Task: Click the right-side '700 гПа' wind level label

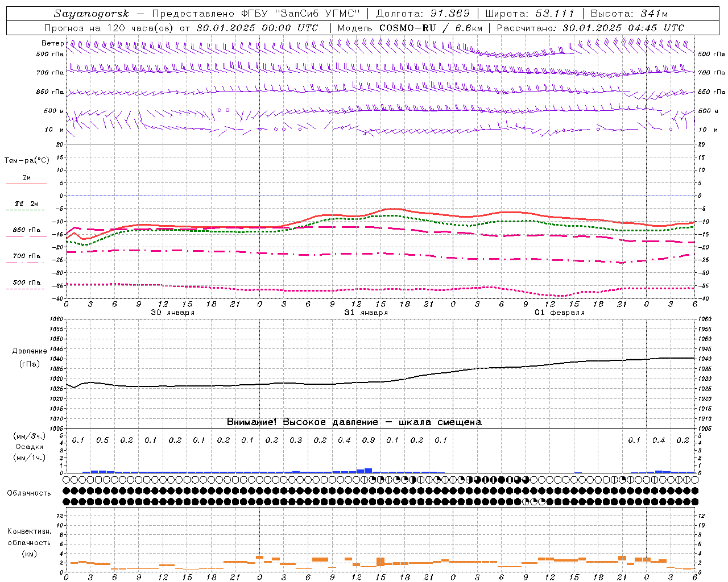Action: [712, 73]
